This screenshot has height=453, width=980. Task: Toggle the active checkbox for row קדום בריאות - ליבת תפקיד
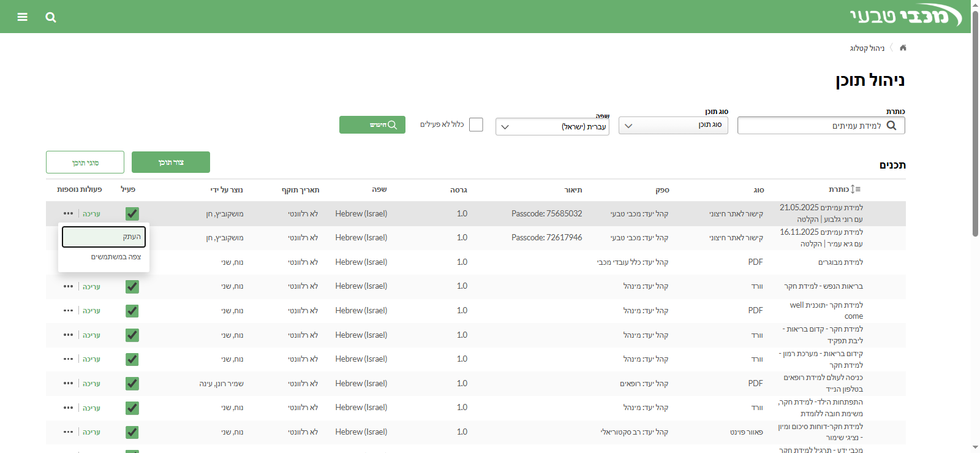tap(132, 335)
